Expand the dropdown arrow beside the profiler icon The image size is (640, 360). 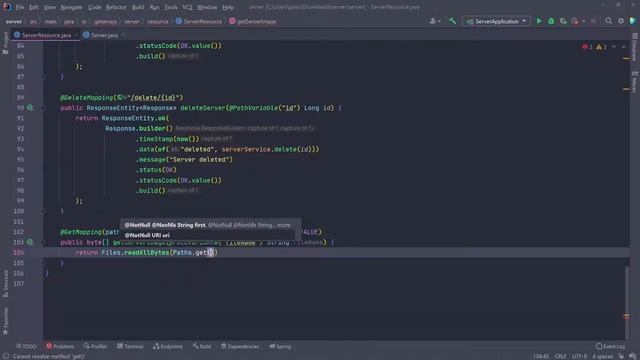583,21
